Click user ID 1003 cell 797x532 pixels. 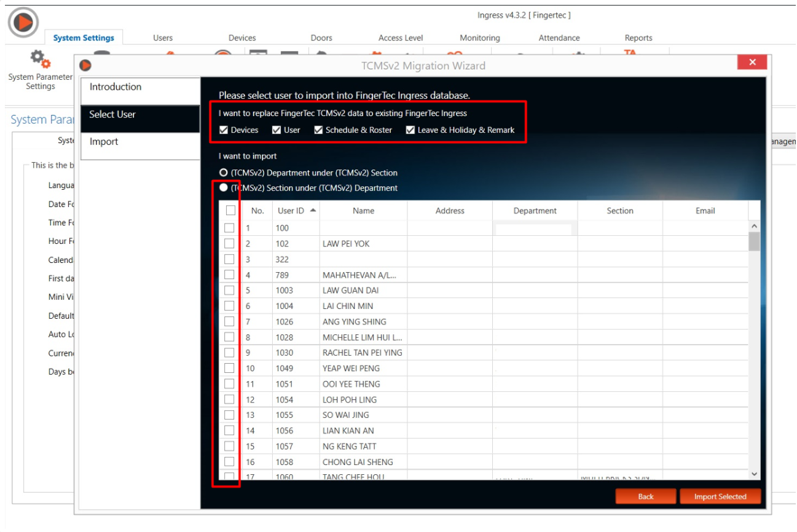[296, 291]
